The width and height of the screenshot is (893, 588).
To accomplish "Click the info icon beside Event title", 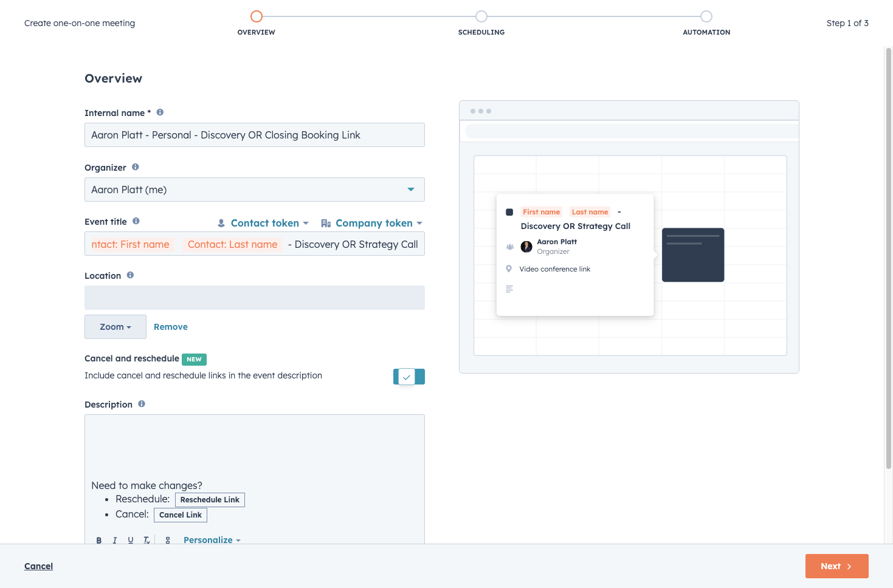I will (x=136, y=221).
